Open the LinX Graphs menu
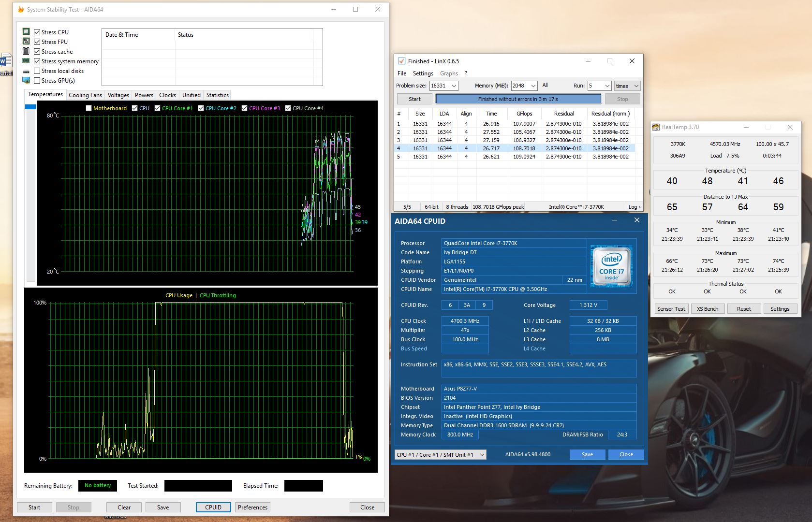 pyautogui.click(x=449, y=73)
